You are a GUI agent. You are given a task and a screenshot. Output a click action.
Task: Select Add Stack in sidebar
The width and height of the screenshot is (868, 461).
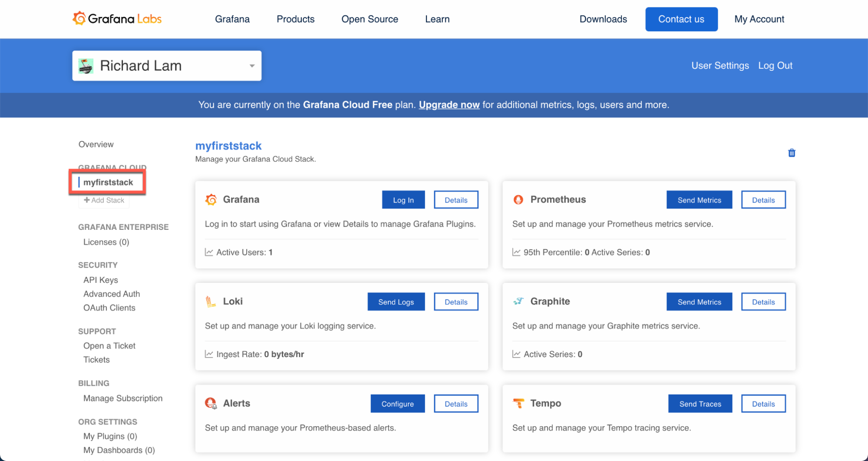tap(104, 200)
